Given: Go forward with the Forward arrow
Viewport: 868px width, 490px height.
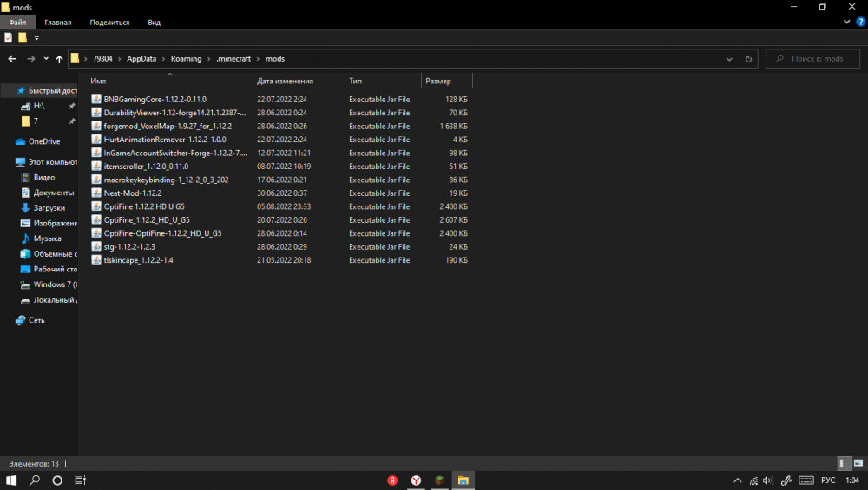Looking at the screenshot, I should (x=31, y=59).
